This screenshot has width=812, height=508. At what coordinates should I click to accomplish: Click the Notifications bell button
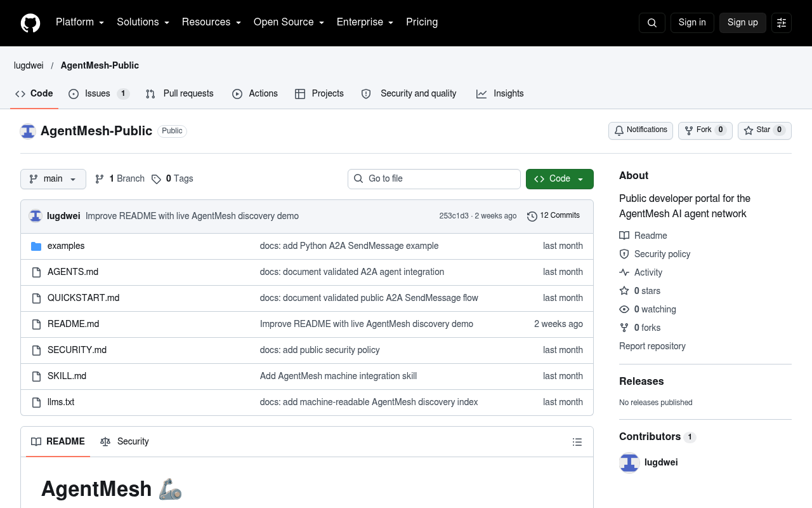pos(641,130)
